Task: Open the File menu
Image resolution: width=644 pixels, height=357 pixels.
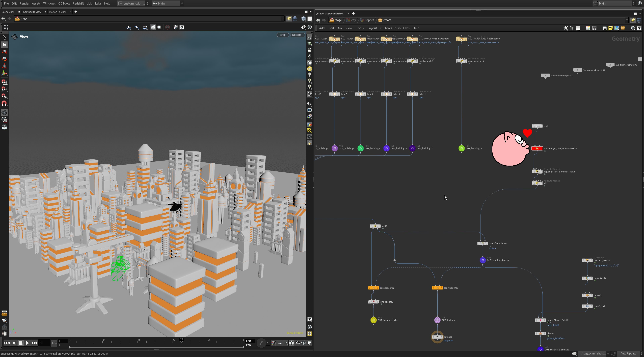Action: (6, 4)
